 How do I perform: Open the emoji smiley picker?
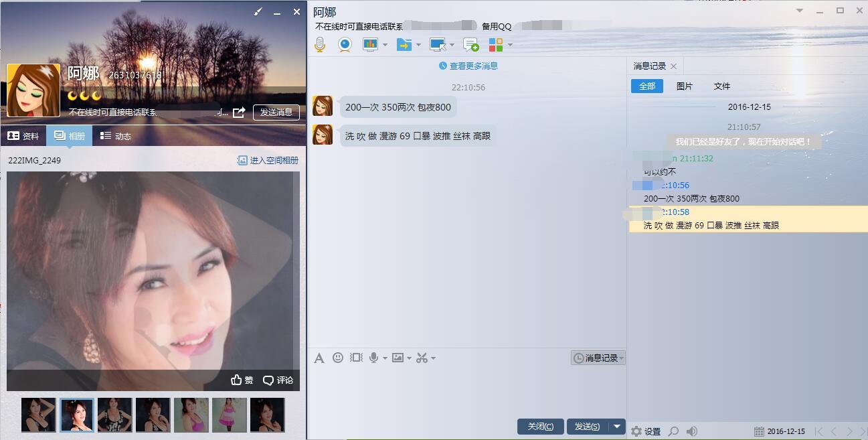tap(338, 358)
